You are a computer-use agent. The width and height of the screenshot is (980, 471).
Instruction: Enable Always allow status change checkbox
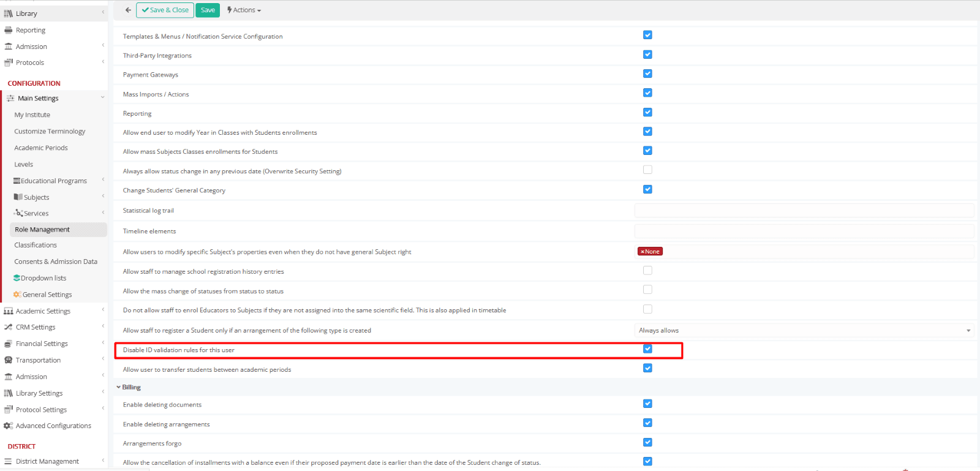click(647, 170)
